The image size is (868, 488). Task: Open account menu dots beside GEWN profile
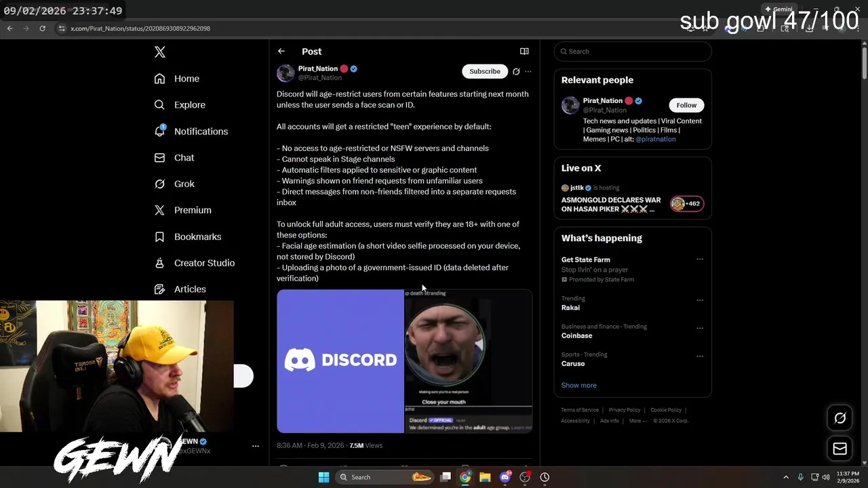pyautogui.click(x=256, y=446)
